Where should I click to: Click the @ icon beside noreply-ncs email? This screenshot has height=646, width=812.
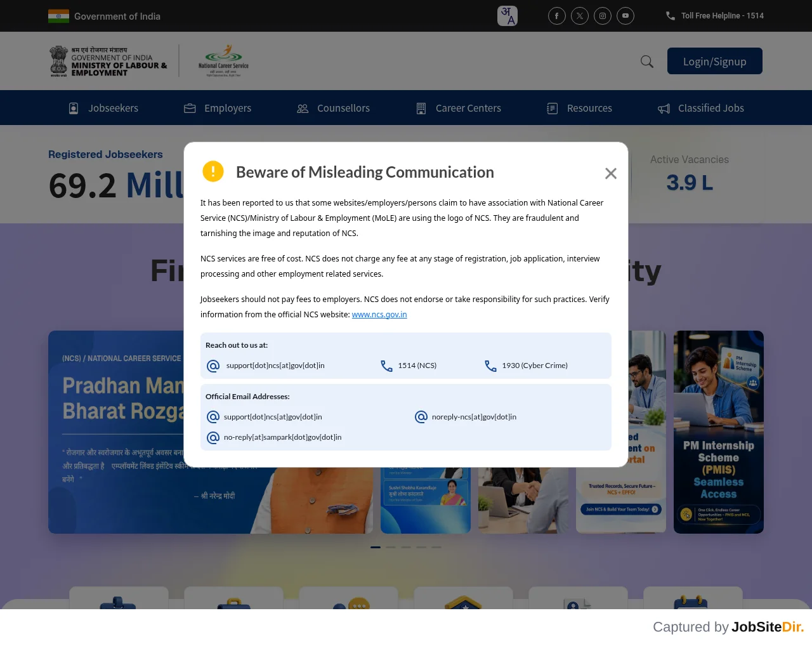coord(421,417)
